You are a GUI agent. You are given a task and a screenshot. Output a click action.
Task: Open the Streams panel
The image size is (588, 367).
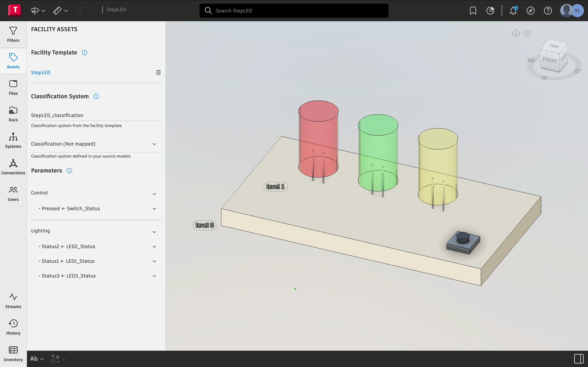pos(13,301)
